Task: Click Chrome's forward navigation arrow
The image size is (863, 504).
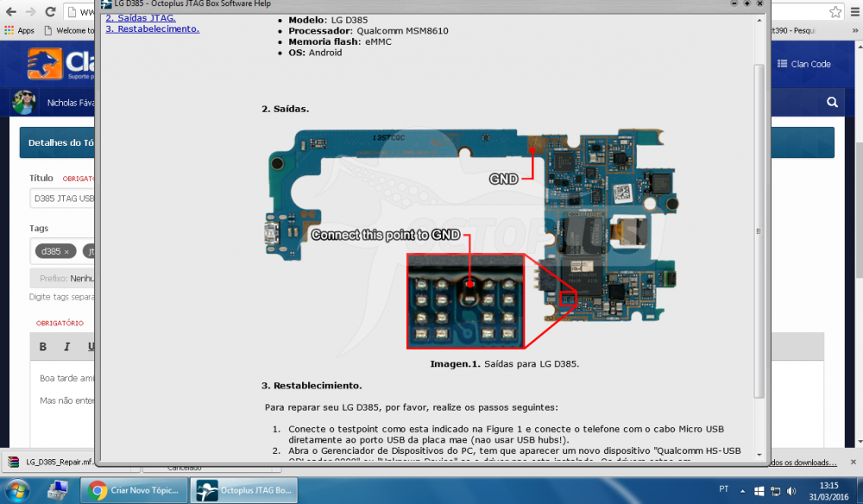Action: tap(31, 11)
